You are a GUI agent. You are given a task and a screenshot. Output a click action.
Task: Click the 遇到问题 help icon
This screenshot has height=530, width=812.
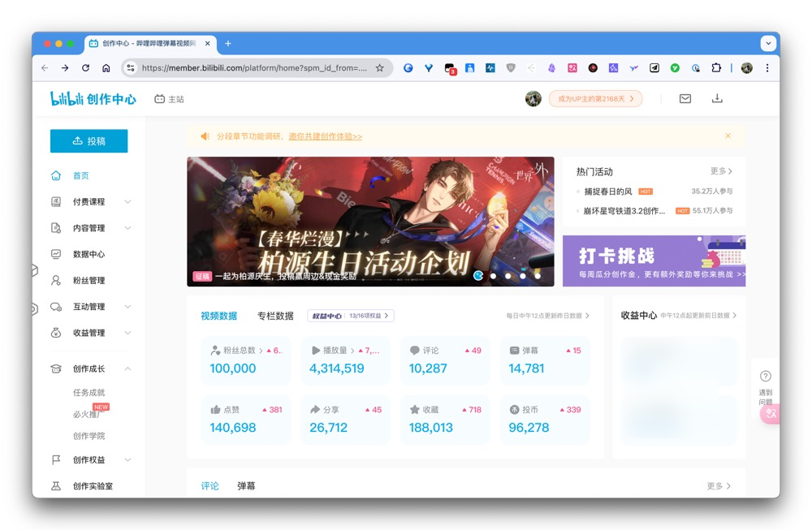click(766, 377)
